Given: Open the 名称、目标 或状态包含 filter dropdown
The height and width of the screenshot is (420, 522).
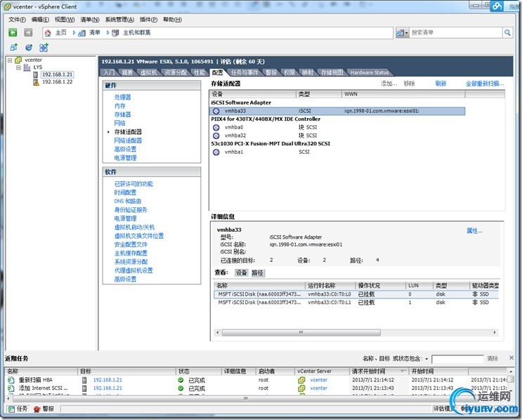Looking at the screenshot, I should click(x=426, y=359).
